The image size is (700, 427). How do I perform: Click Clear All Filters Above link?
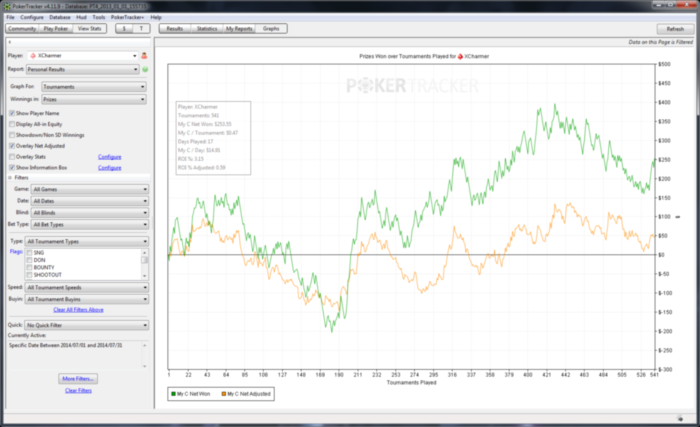78,310
